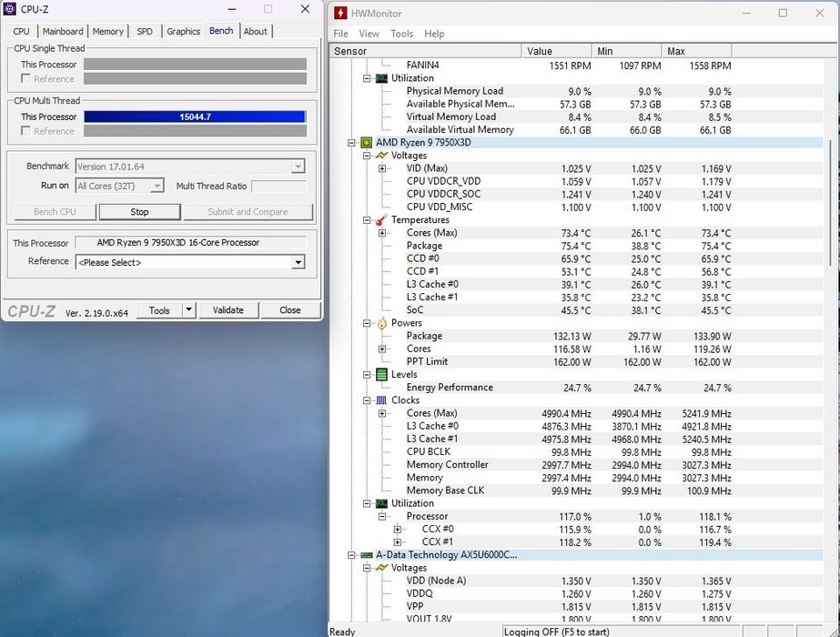The image size is (840, 637).
Task: Expand the CCX #0 node
Action: [398, 530]
